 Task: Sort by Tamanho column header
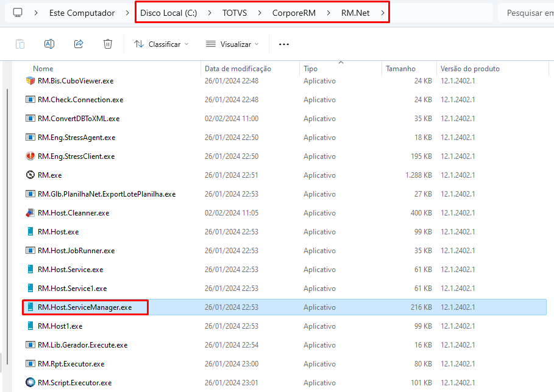400,69
